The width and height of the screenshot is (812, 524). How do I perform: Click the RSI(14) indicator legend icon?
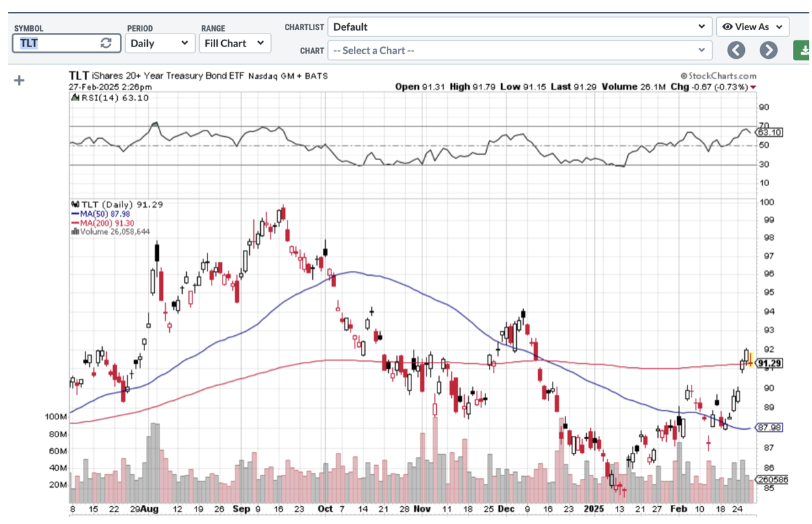coord(75,98)
